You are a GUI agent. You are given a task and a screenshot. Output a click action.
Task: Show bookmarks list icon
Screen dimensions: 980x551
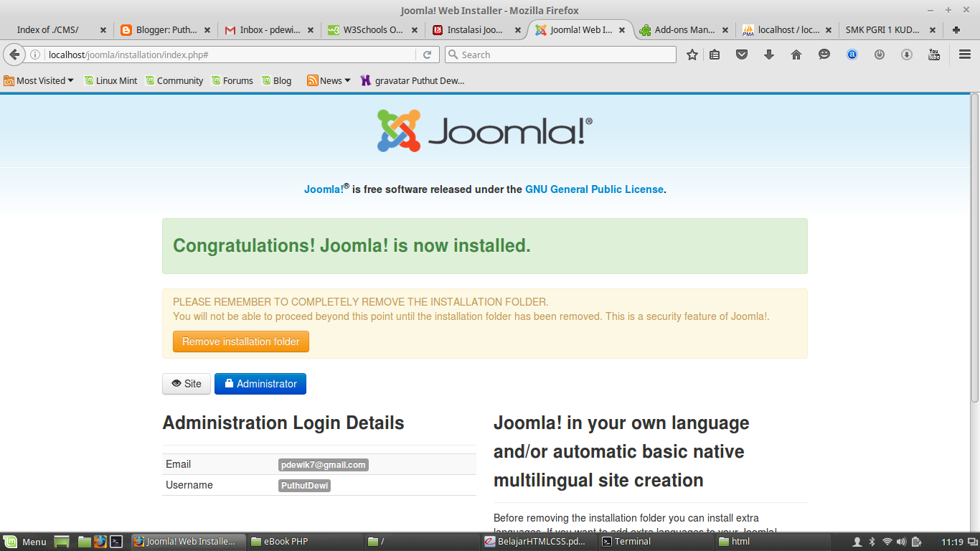coord(715,55)
